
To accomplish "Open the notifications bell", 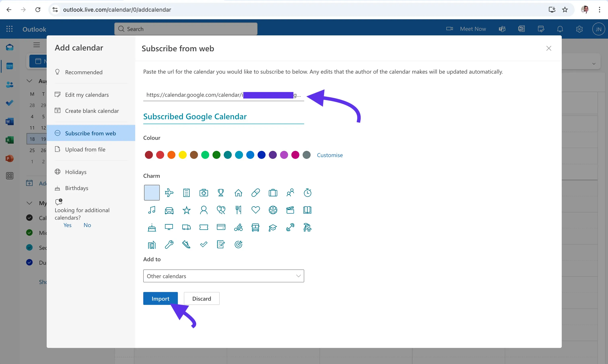I will pos(560,29).
